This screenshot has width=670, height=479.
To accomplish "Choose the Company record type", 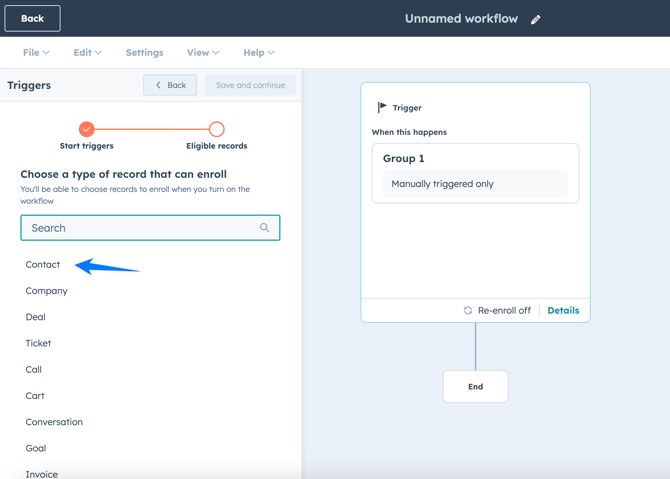I will [47, 291].
